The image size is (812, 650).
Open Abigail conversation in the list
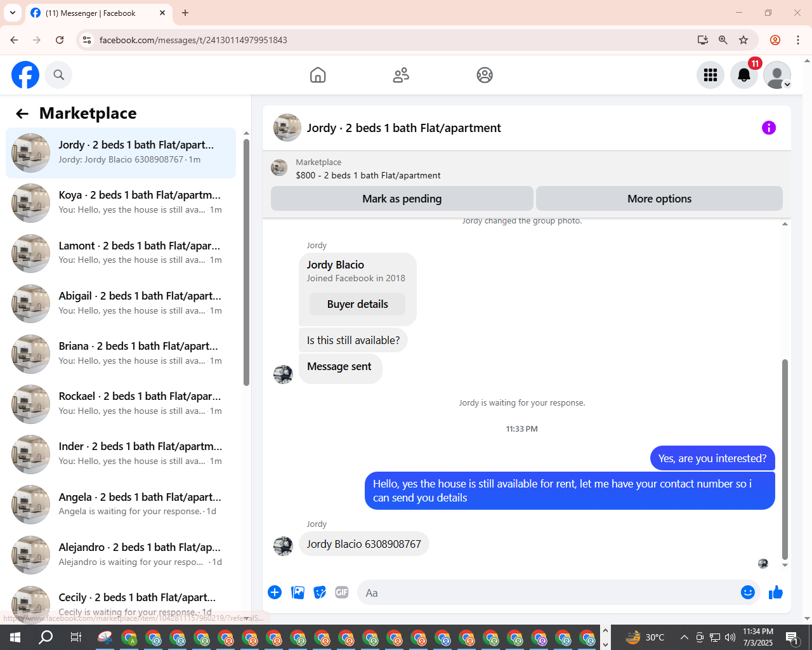(x=121, y=303)
